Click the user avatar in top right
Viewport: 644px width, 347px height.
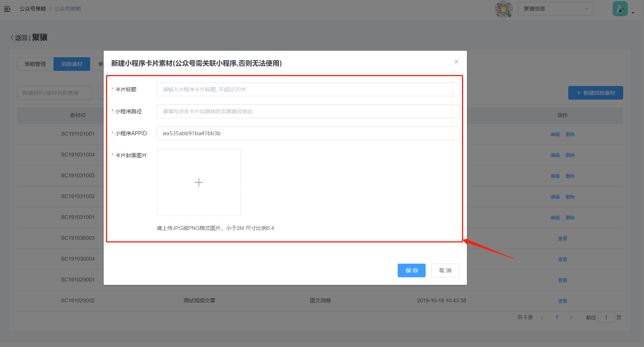[620, 9]
